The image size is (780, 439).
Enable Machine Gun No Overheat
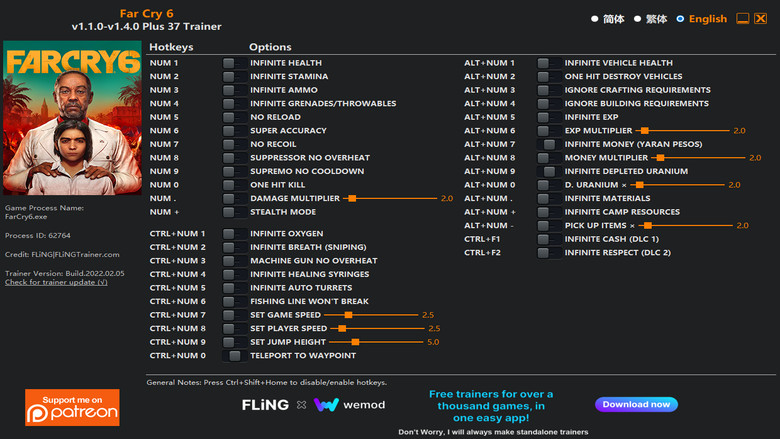pos(234,261)
